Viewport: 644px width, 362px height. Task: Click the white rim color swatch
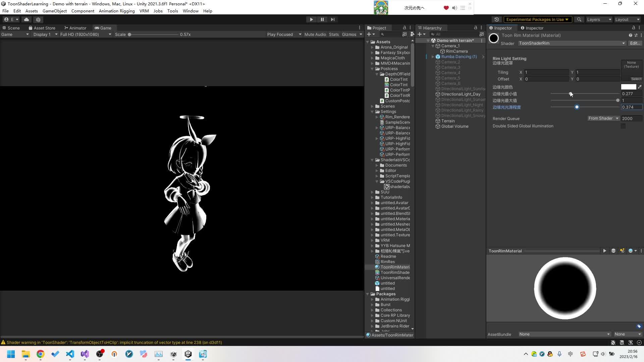point(628,87)
